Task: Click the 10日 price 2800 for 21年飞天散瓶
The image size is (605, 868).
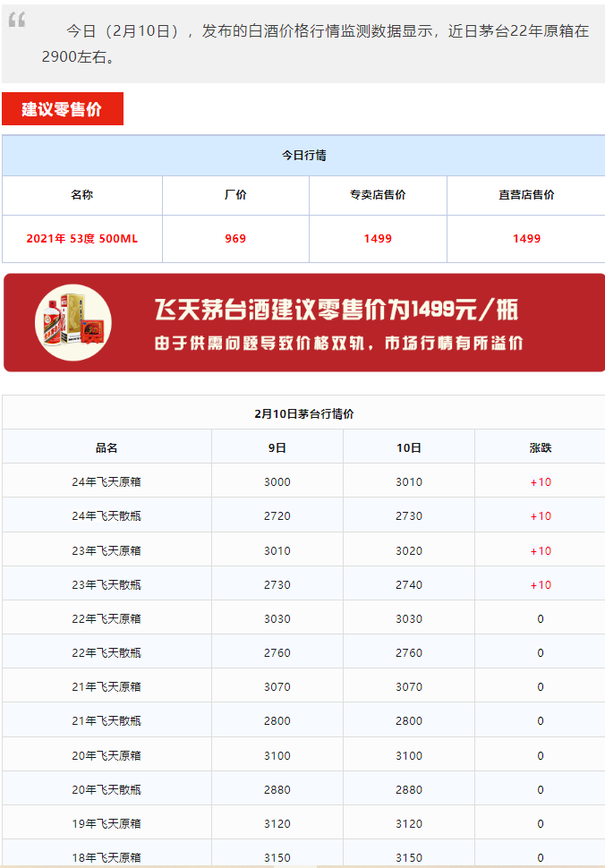Action: (x=408, y=720)
